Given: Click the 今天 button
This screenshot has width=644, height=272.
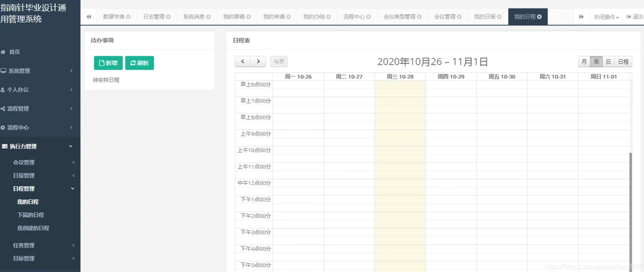Looking at the screenshot, I should pyautogui.click(x=279, y=62).
